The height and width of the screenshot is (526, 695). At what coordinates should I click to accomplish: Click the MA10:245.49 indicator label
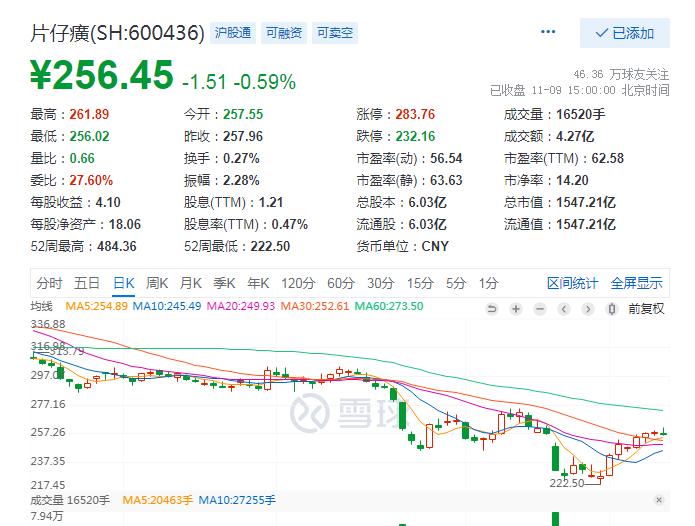[x=167, y=306]
